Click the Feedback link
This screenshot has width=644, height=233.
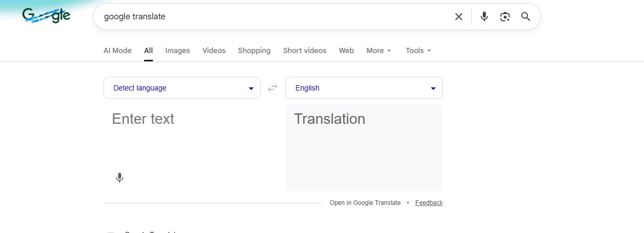(x=429, y=203)
